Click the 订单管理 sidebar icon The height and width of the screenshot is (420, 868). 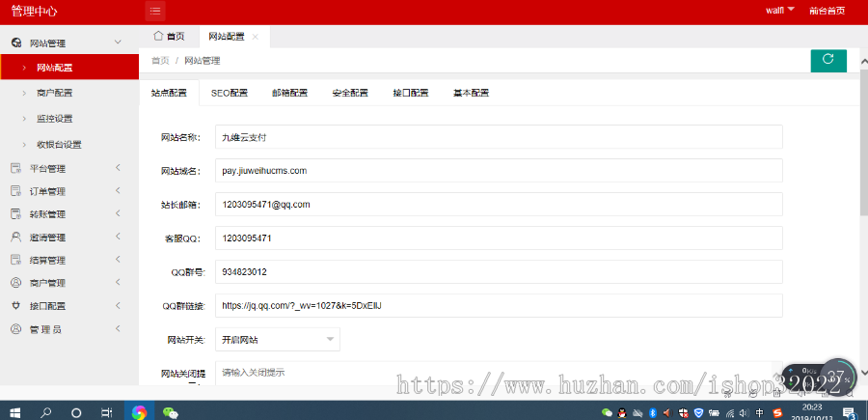(16, 191)
